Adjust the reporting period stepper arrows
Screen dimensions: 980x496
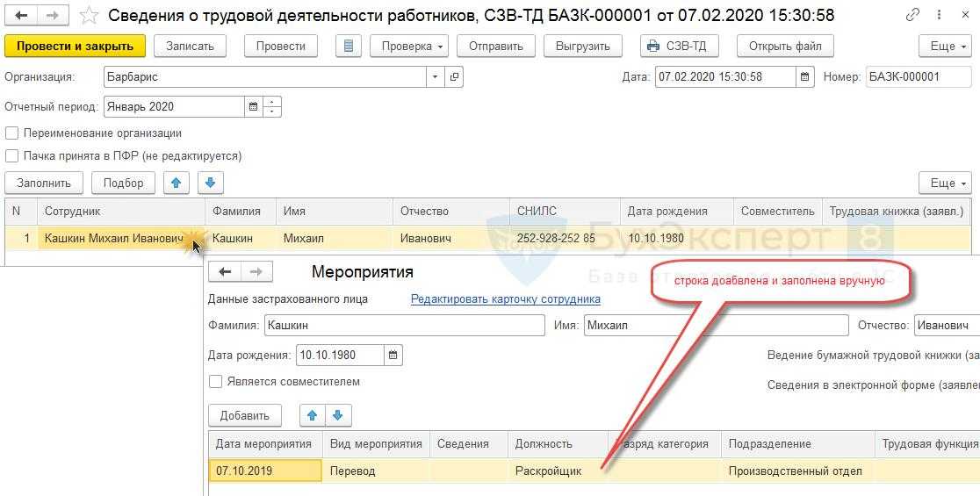pyautogui.click(x=272, y=107)
